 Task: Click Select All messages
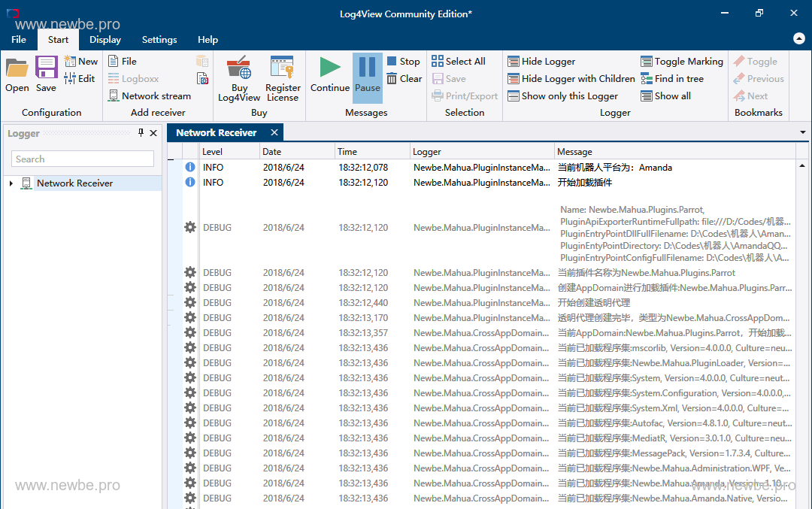click(458, 62)
